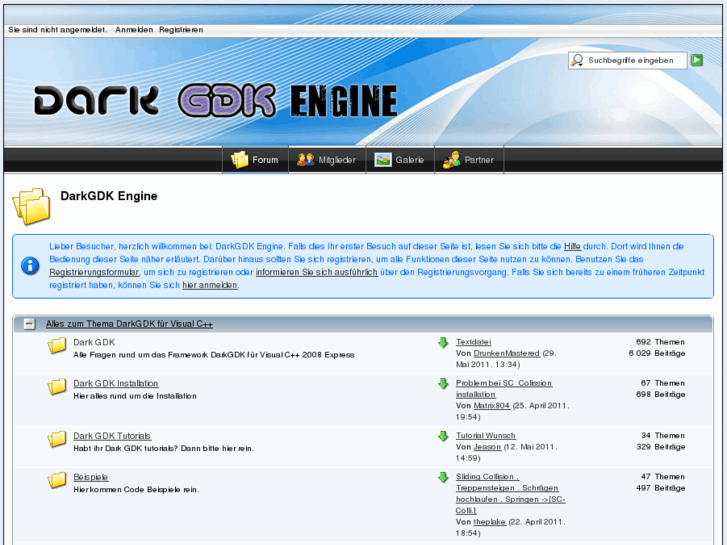This screenshot has width=727, height=545.
Task: Collapse the Alles zum Thema DarkGDK category
Action: click(x=29, y=324)
